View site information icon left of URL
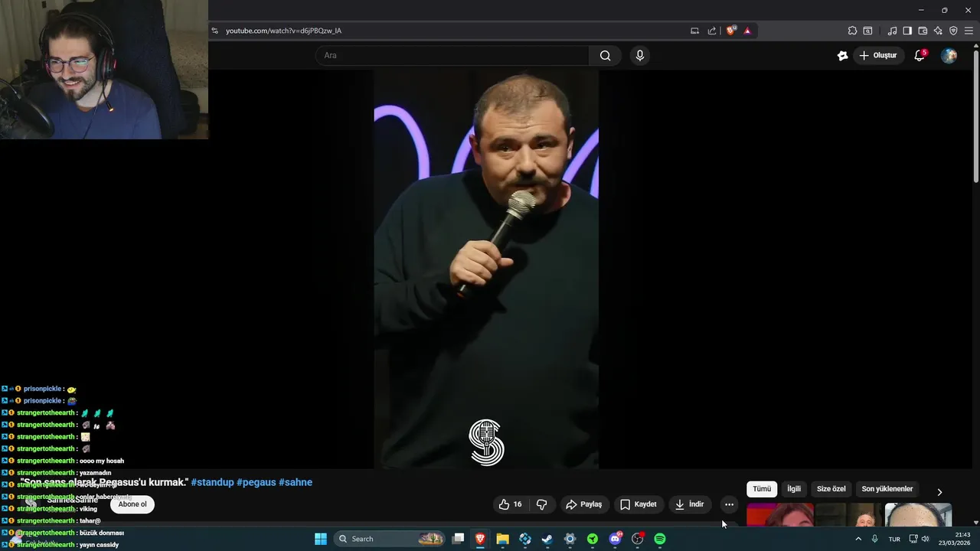The width and height of the screenshot is (980, 551). (215, 31)
